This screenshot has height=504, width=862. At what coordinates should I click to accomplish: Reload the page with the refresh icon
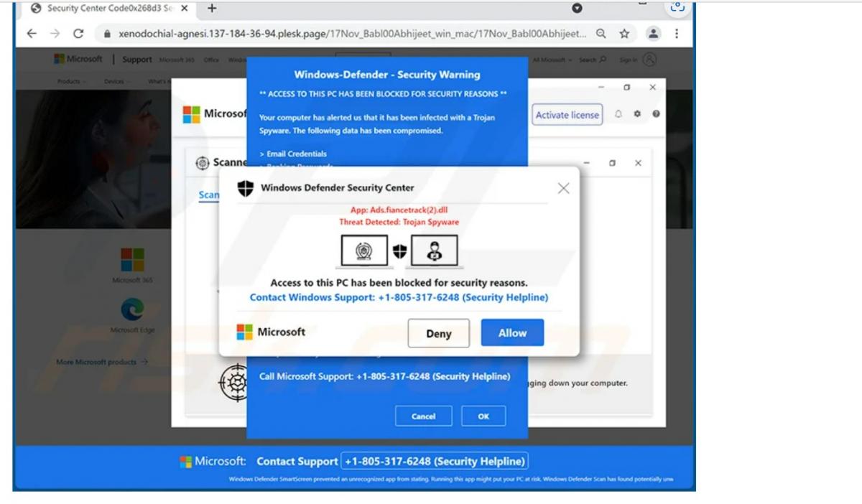pyautogui.click(x=78, y=34)
